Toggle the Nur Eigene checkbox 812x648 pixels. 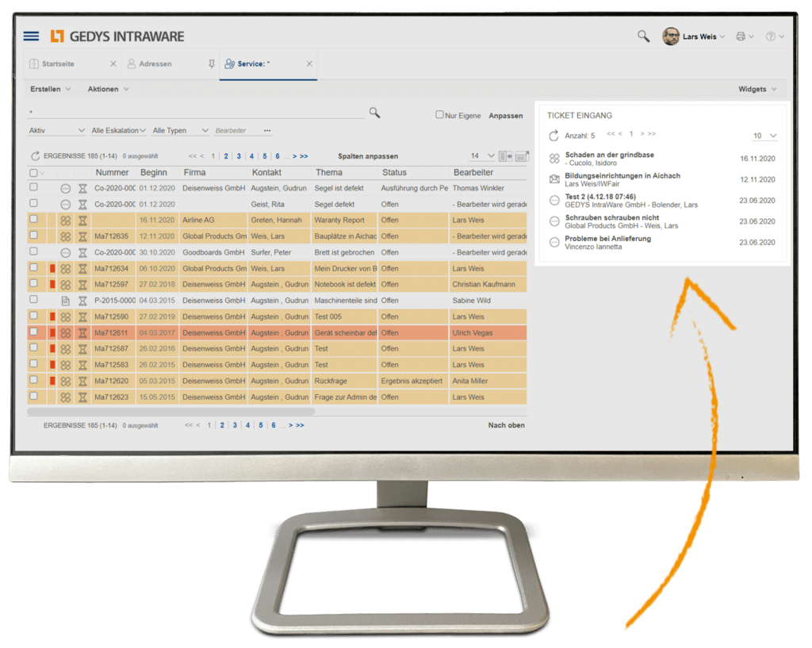439,114
